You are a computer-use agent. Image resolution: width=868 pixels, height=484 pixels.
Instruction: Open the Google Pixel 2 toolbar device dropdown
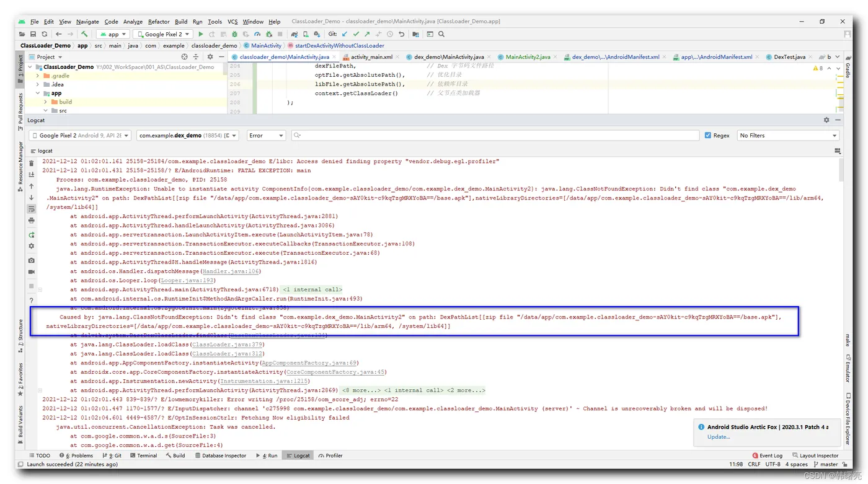(x=164, y=34)
